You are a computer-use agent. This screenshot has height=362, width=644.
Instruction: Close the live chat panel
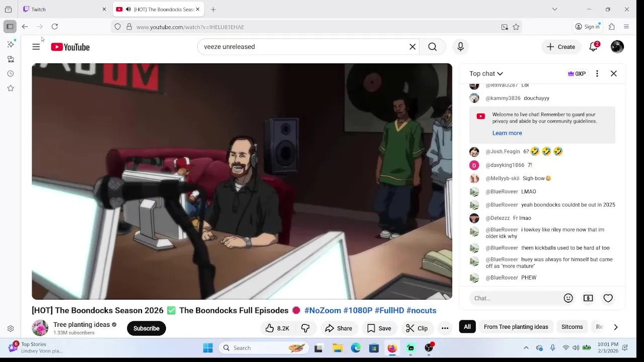(x=614, y=73)
